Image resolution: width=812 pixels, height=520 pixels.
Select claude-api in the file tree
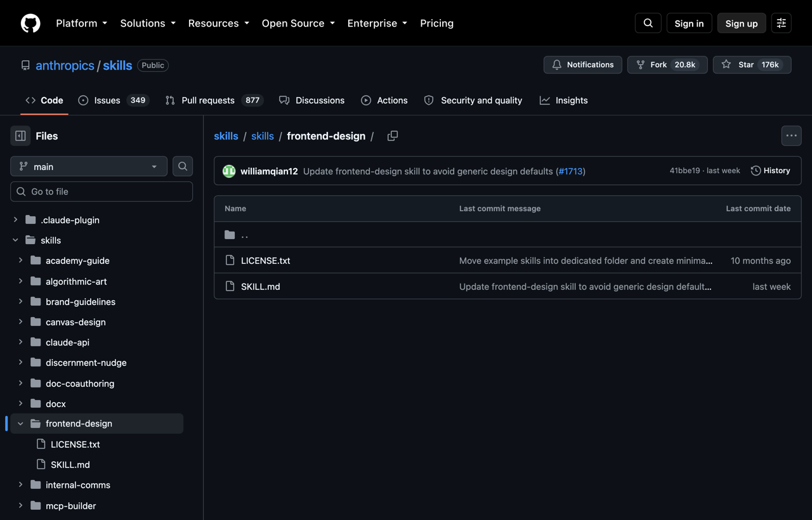click(67, 342)
